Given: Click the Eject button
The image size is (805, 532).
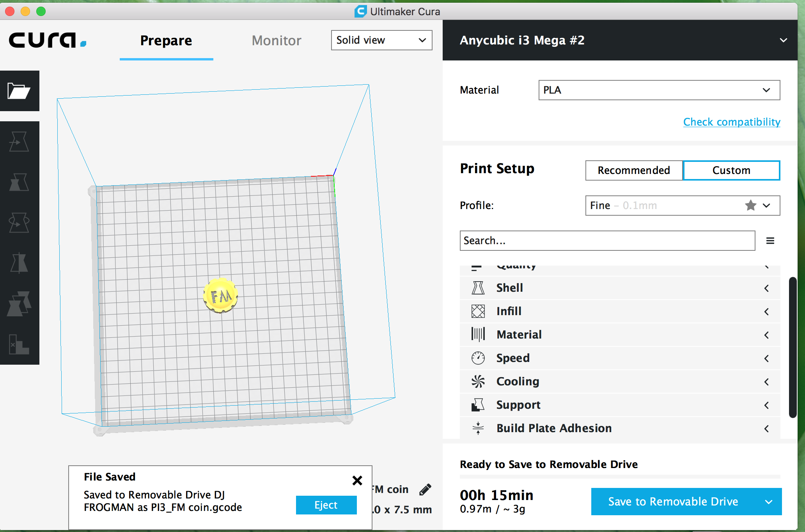Looking at the screenshot, I should [x=326, y=505].
